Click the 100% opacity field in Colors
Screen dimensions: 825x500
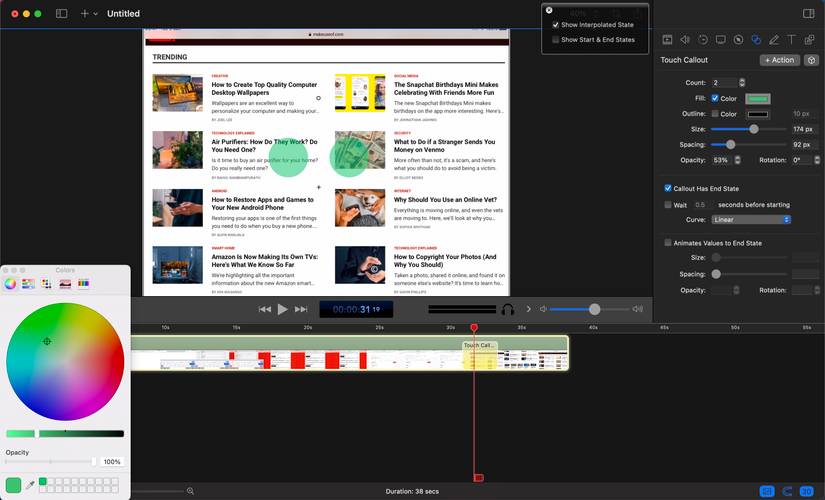112,462
